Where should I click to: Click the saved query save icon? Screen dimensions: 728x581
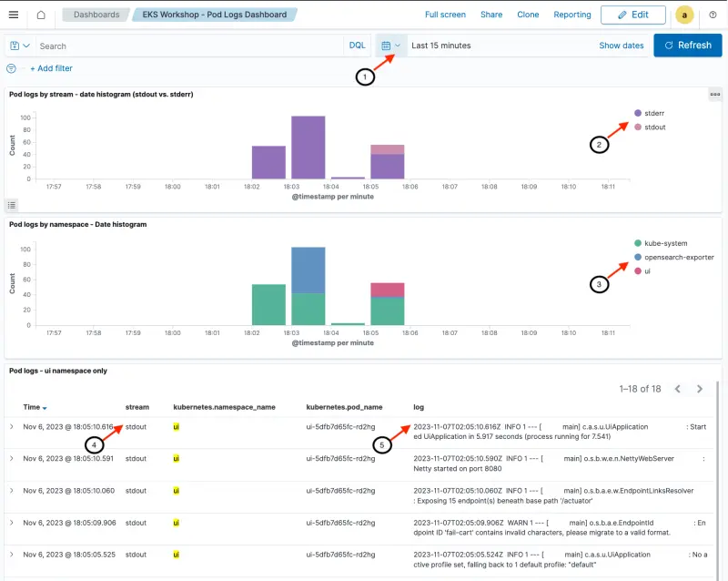pyautogui.click(x=12, y=46)
